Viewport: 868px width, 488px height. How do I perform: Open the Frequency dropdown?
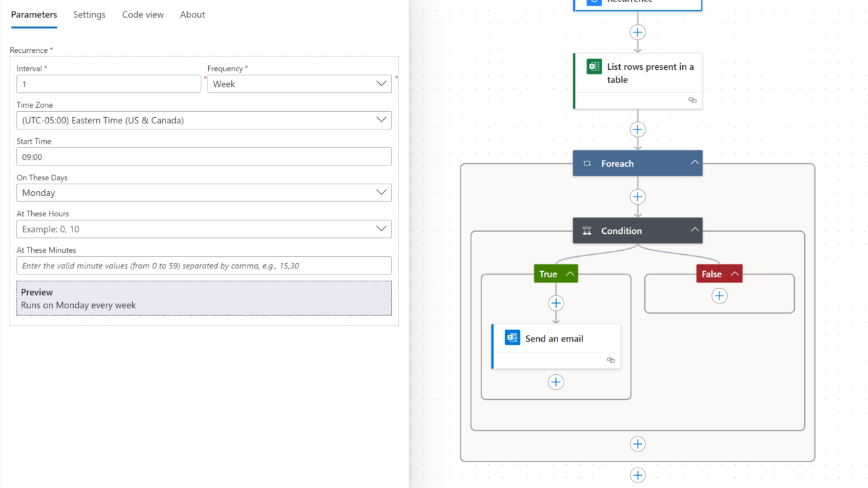[x=300, y=84]
